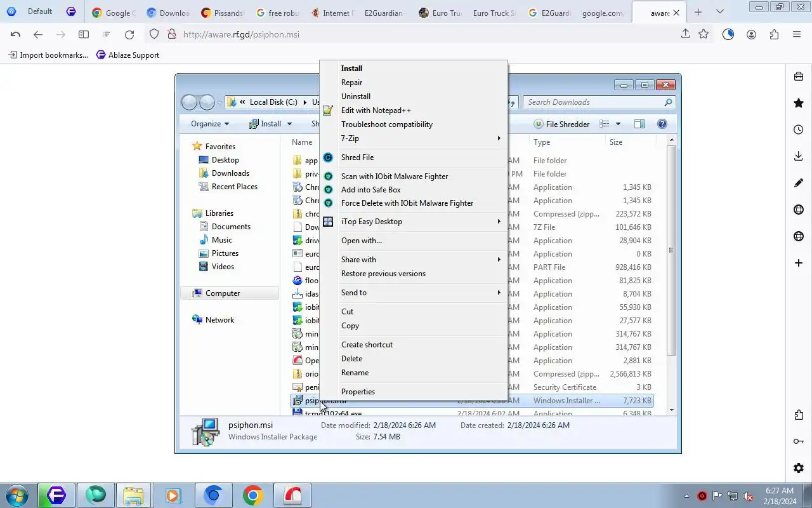
Task: Expand the iTop Easy Desktop submenu
Action: (413, 222)
